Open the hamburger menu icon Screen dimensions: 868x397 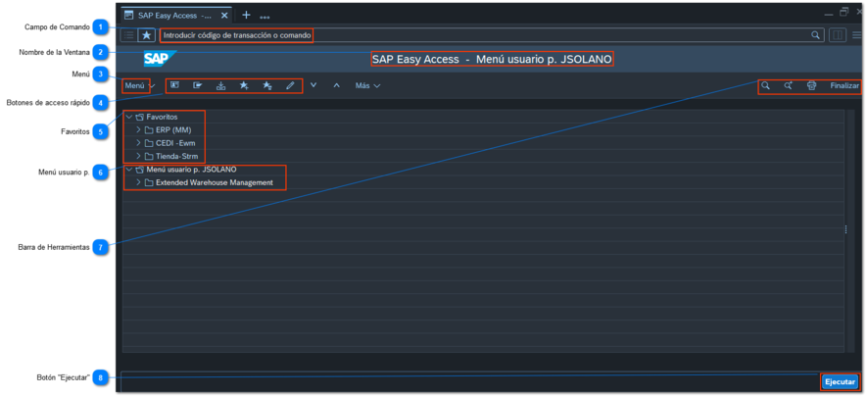tap(857, 35)
